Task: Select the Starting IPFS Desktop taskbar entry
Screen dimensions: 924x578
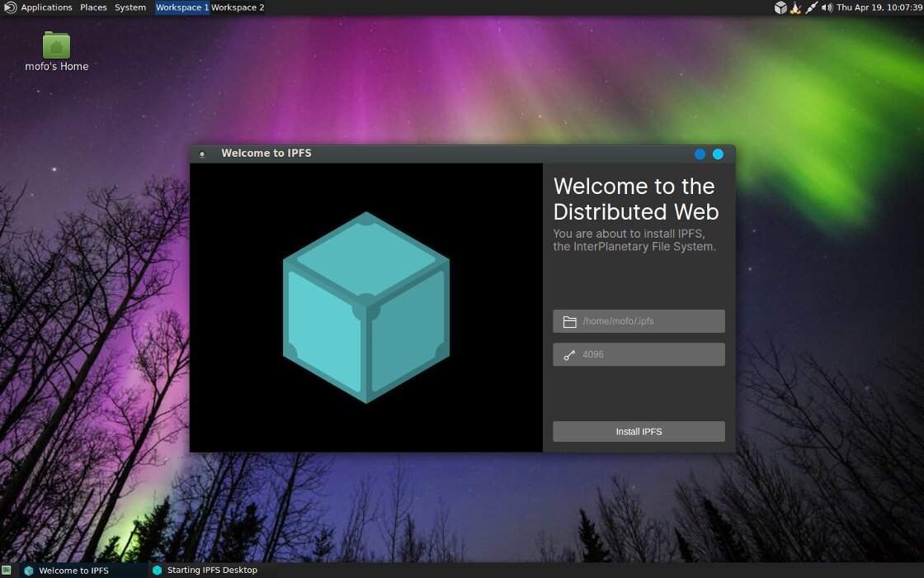Action: 212,571
